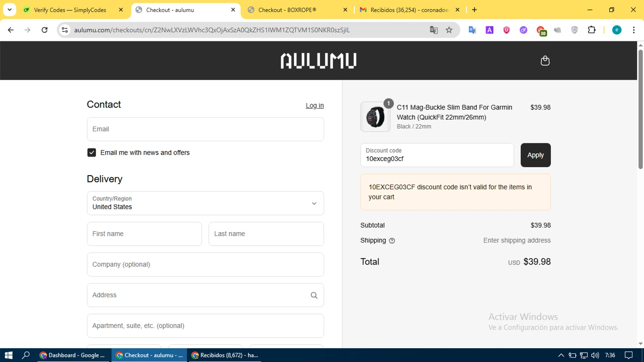Open the shopping bag cart icon
The image size is (644, 362).
545,61
